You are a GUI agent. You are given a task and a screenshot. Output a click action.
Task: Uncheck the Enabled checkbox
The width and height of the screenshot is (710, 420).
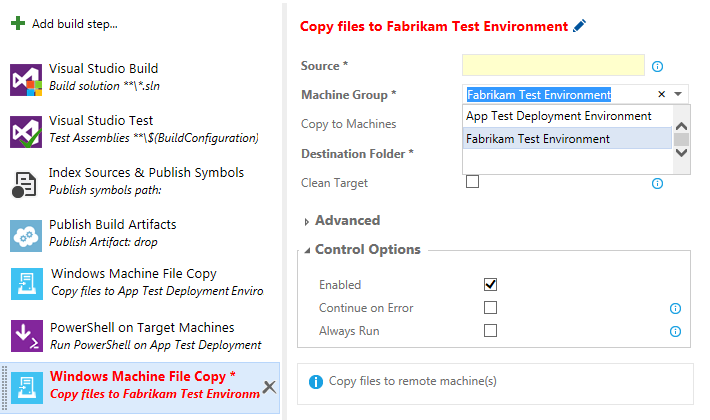pyautogui.click(x=490, y=285)
